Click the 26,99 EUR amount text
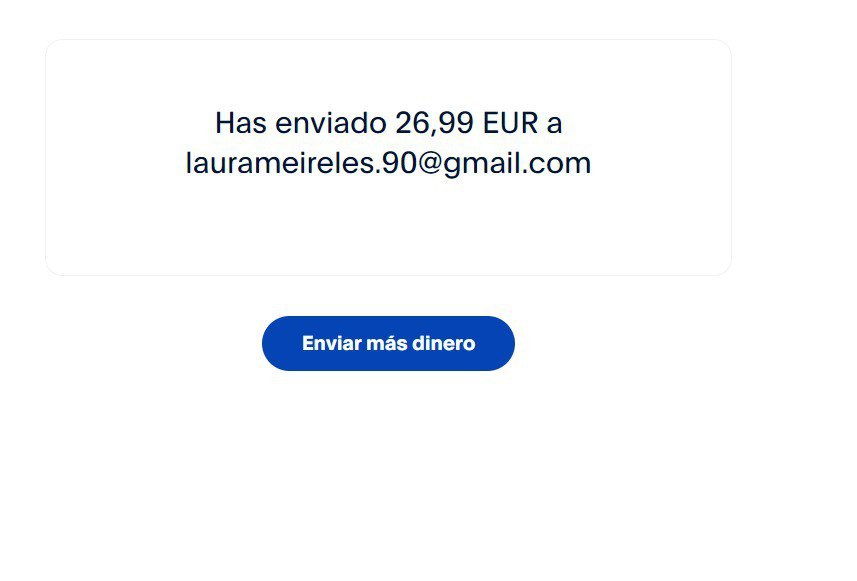This screenshot has width=857, height=581. pyautogui.click(x=467, y=122)
